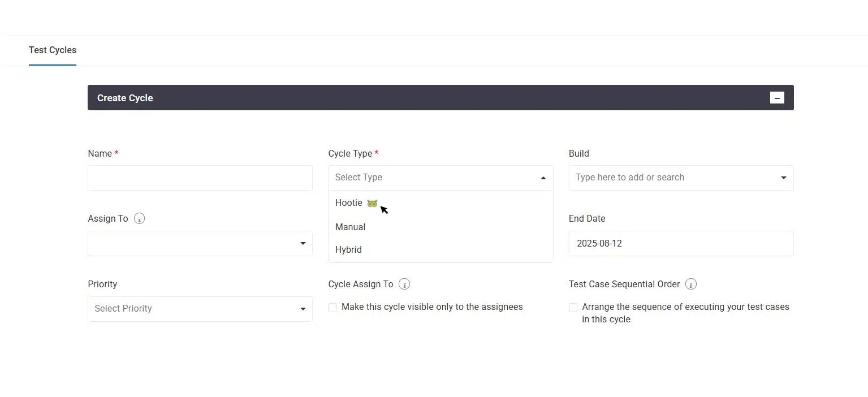Click the Create Cycle header title
The height and width of the screenshot is (397, 868).
tap(125, 98)
